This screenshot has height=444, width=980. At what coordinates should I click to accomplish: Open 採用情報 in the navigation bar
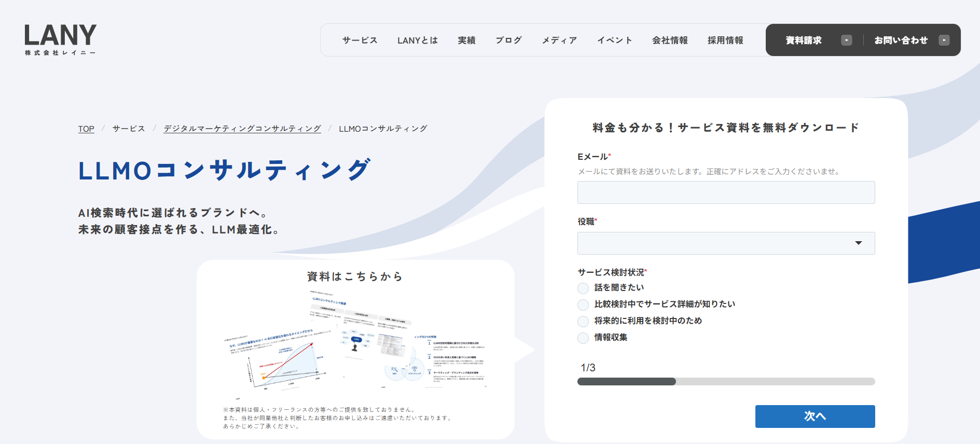(725, 40)
